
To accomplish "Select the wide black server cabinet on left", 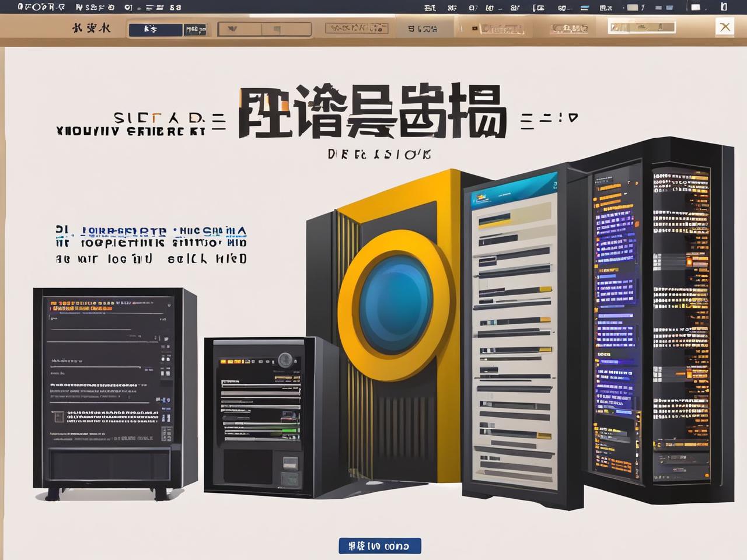I will [x=114, y=394].
